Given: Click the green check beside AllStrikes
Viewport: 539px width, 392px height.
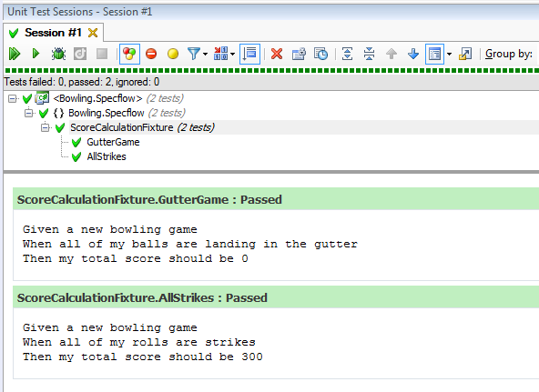Looking at the screenshot, I should coord(76,156).
